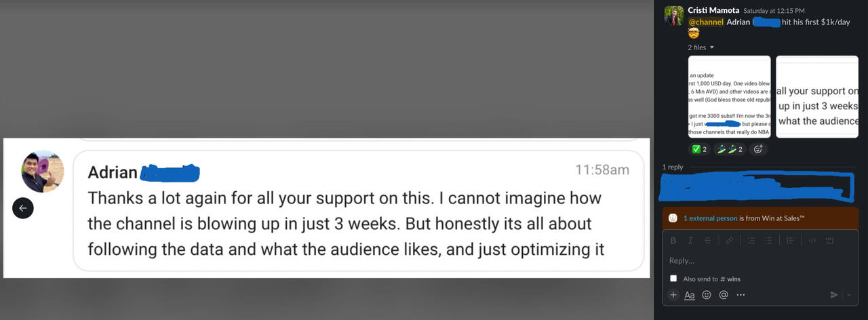Toggle the text formatting (Aa) button
The width and height of the screenshot is (868, 320).
(x=690, y=295)
